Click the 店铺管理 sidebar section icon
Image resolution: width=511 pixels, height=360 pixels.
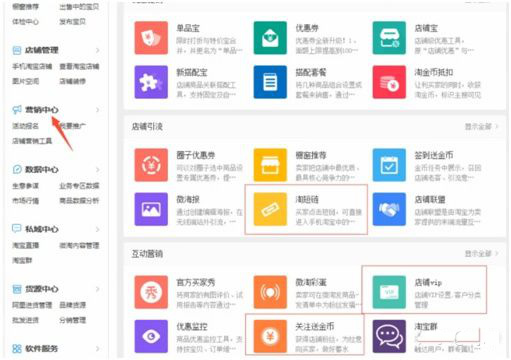pos(17,50)
